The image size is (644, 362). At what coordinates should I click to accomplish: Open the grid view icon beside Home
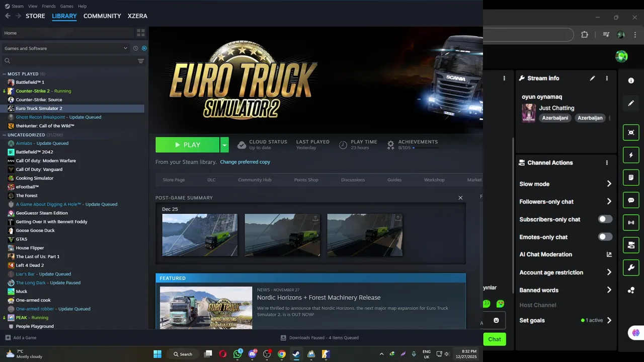click(141, 33)
